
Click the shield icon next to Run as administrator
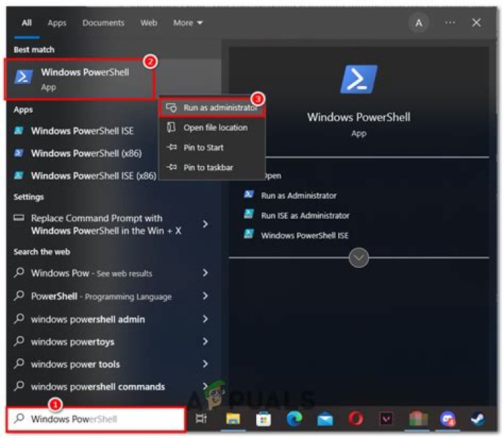(x=171, y=108)
